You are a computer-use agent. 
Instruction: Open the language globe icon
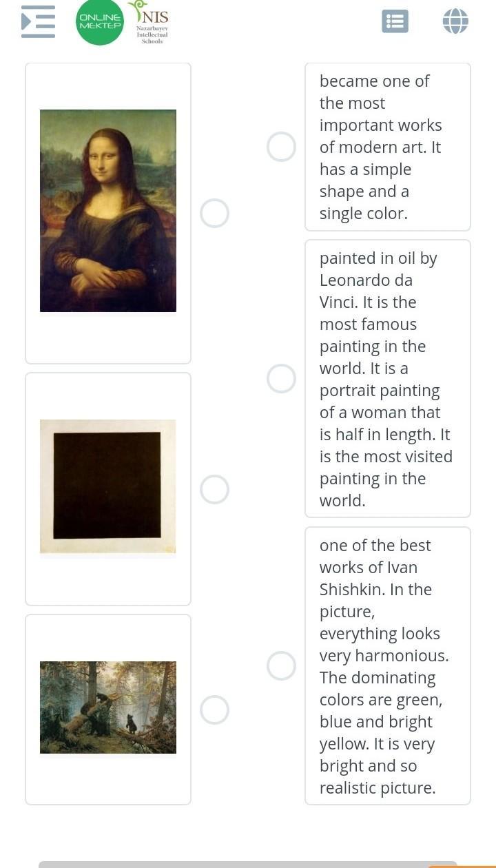tap(455, 21)
